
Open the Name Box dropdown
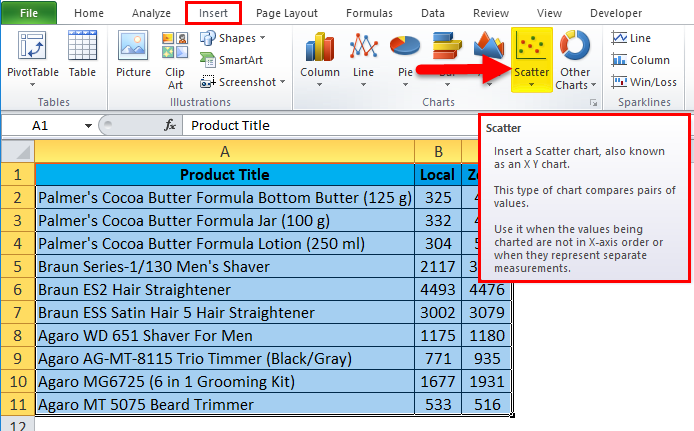point(89,126)
